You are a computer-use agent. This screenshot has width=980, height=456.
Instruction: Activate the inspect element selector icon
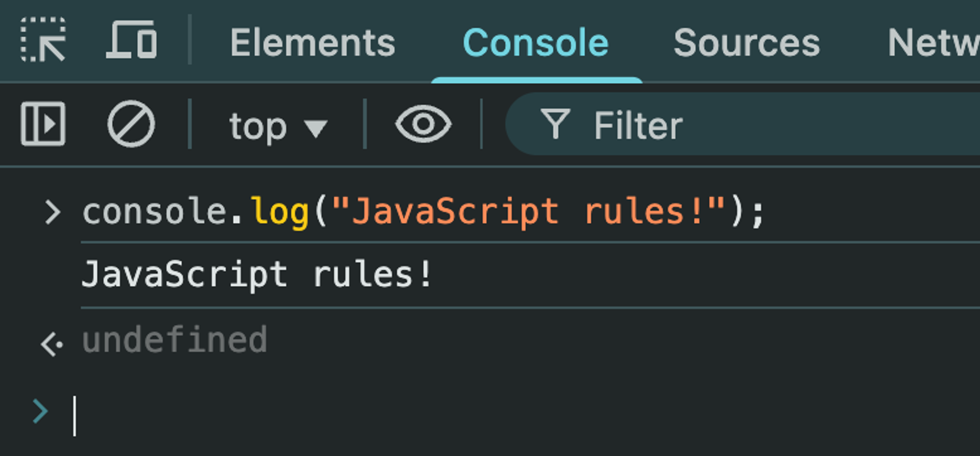click(43, 40)
